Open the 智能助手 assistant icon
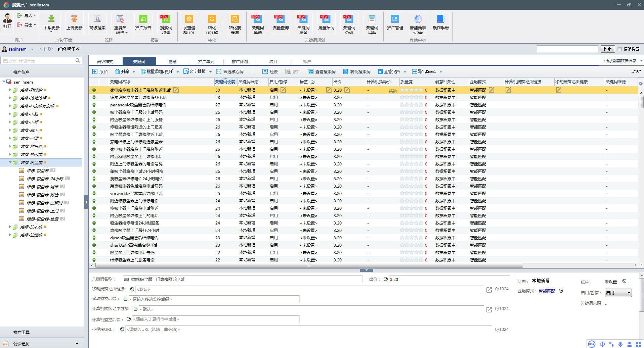644x348 pixels. pos(418,19)
